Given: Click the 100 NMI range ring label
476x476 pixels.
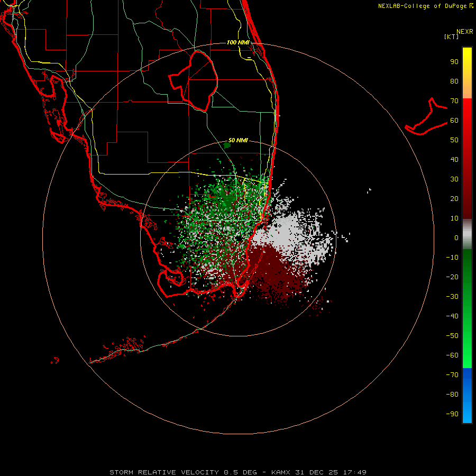Looking at the screenshot, I should point(238,42).
